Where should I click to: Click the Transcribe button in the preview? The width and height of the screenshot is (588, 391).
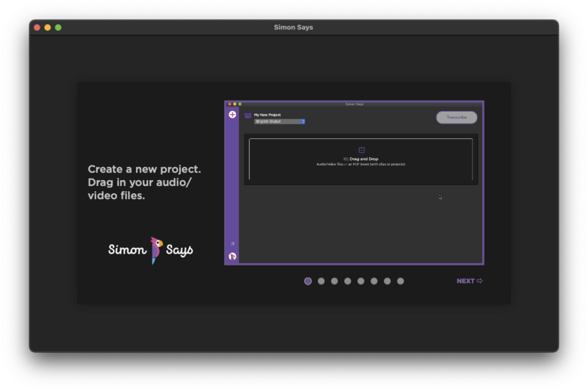pos(456,118)
